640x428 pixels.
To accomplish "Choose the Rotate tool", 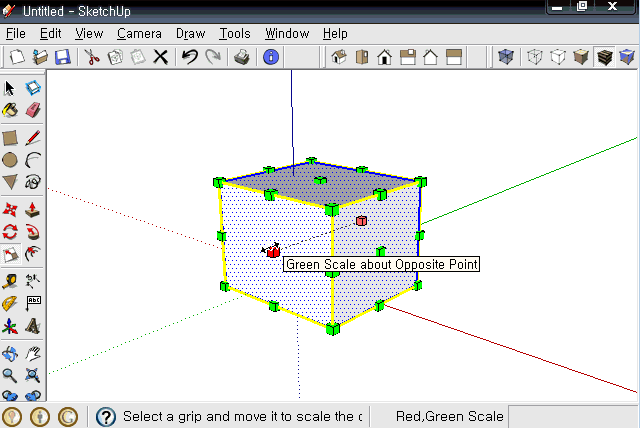I will 10,232.
